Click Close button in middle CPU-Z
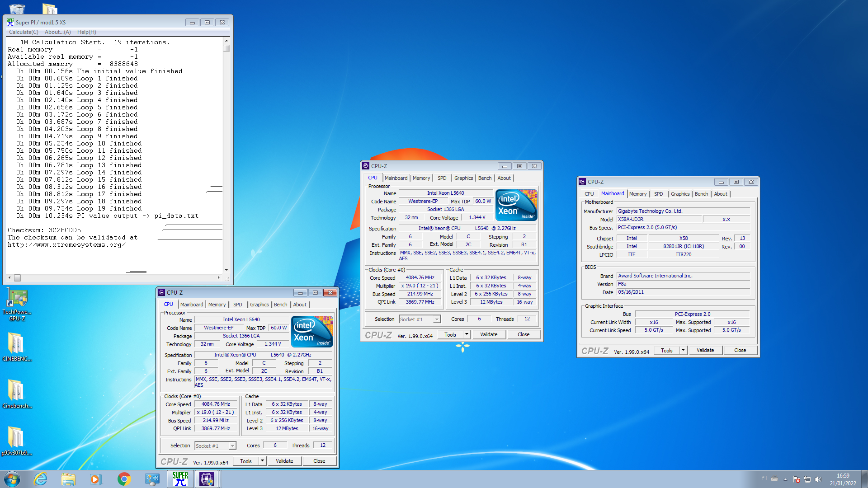This screenshot has height=488, width=868. coord(524,334)
